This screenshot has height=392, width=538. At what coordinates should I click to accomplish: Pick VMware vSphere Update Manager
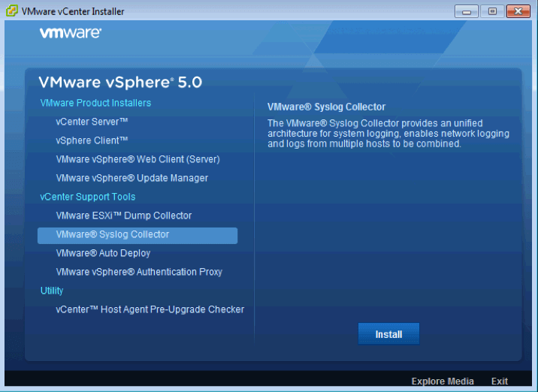point(131,178)
